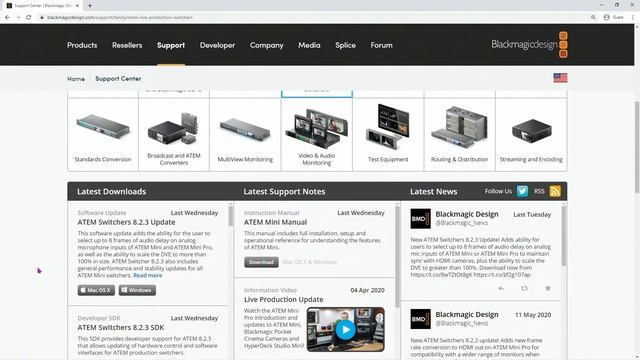This screenshot has height=360, width=640.
Task: Download ATEM 8.2.3 Update for Mac OS X
Action: [96, 290]
